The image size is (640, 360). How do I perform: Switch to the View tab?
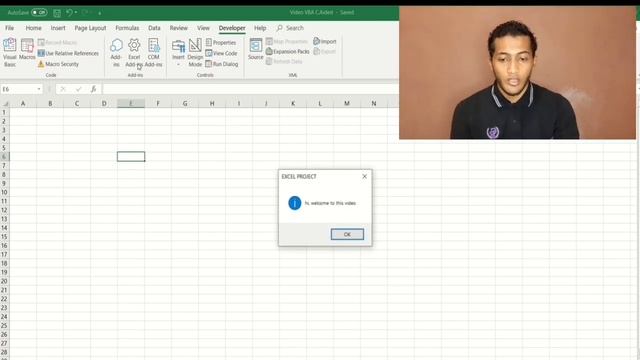click(x=203, y=28)
